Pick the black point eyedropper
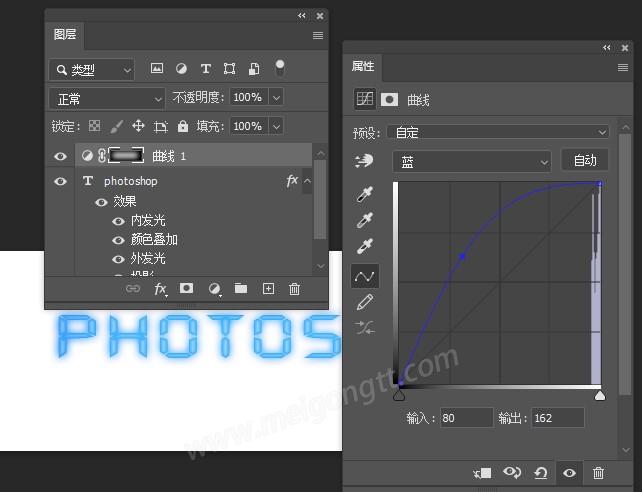642x492 pixels. point(364,194)
